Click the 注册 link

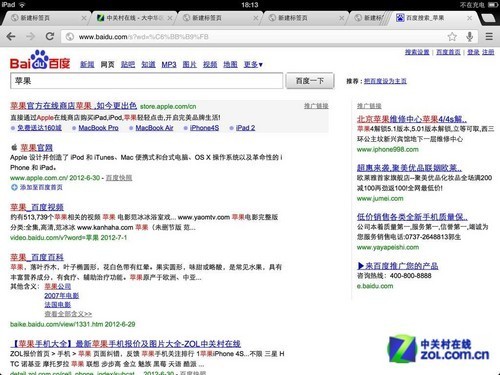[x=488, y=52]
